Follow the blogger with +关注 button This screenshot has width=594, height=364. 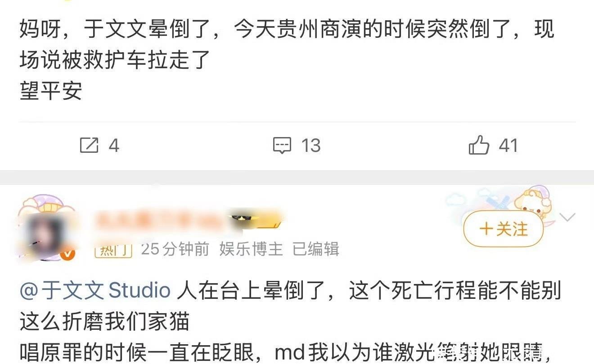(x=504, y=229)
